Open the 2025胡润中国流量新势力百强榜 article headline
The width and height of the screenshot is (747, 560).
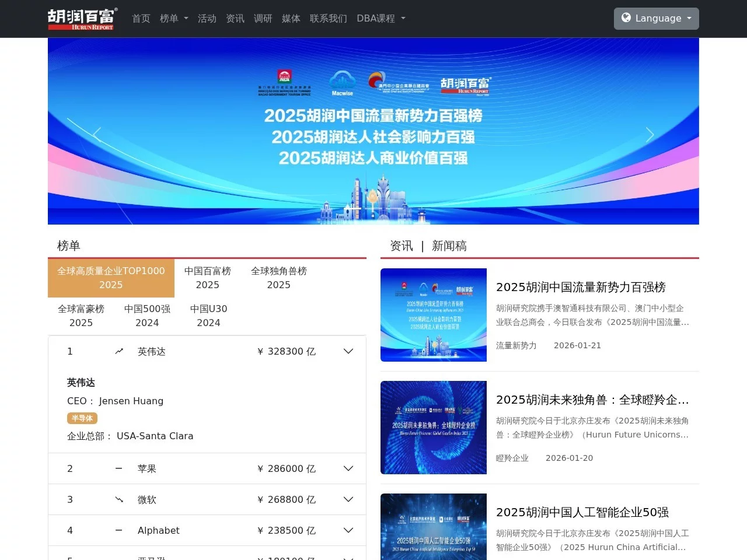pos(581,287)
